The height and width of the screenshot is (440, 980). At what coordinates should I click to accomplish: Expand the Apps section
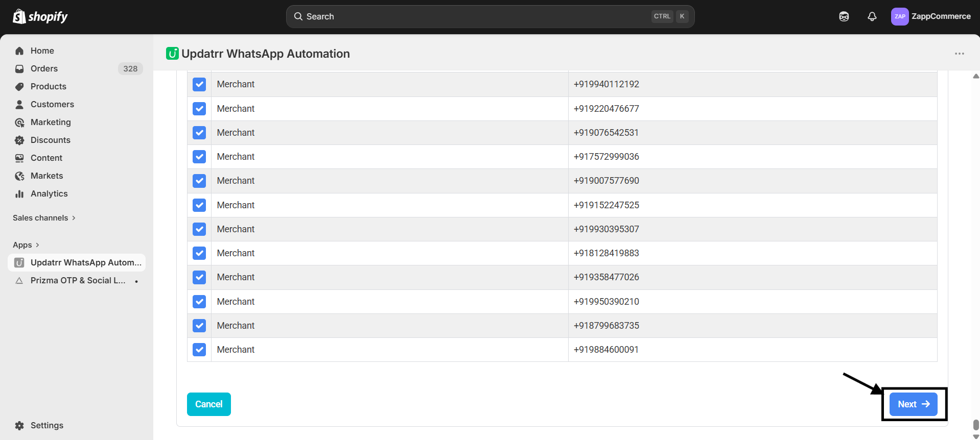26,245
